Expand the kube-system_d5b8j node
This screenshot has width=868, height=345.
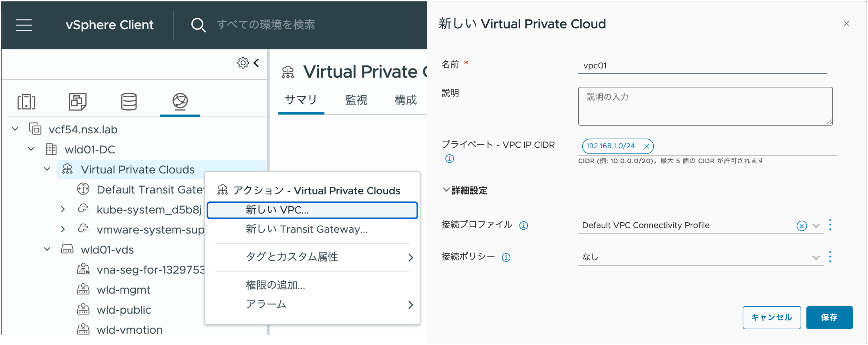(x=63, y=209)
